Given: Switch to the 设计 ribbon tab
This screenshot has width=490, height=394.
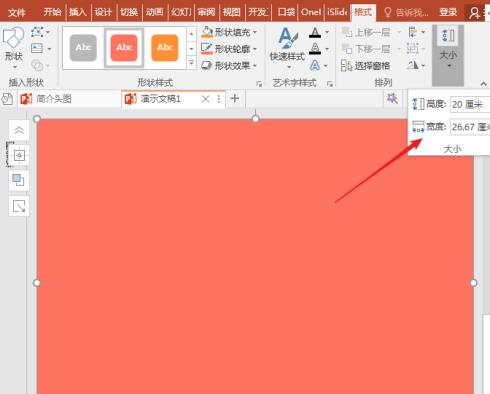Looking at the screenshot, I should [103, 12].
